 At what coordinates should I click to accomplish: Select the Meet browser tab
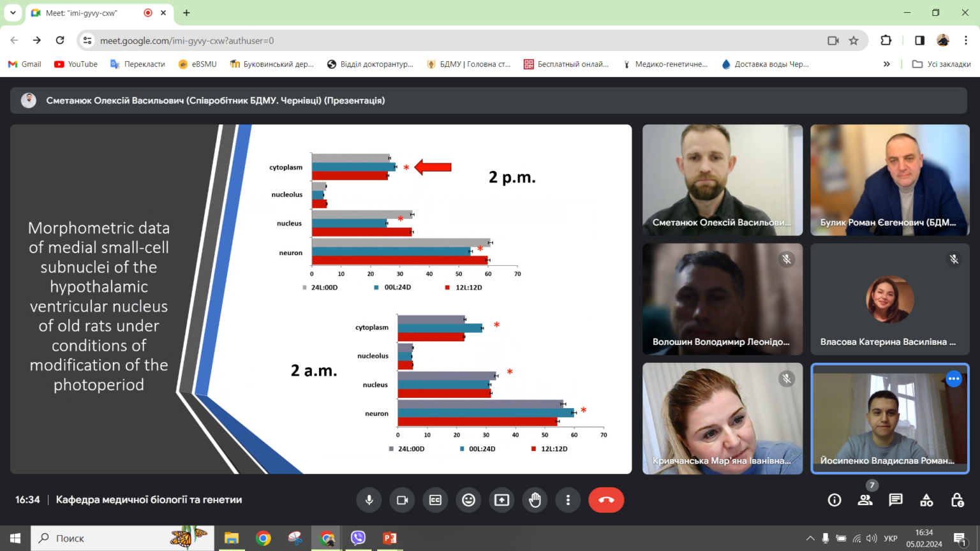(89, 13)
